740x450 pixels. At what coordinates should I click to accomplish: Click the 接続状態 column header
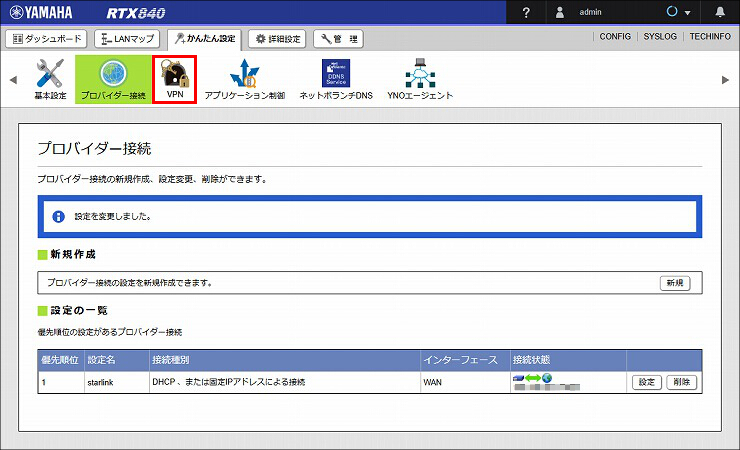tap(568, 360)
